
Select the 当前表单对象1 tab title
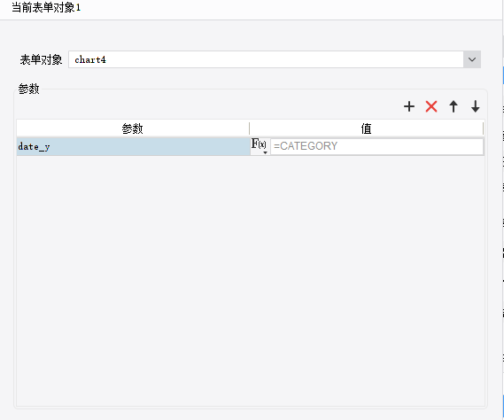coord(46,8)
